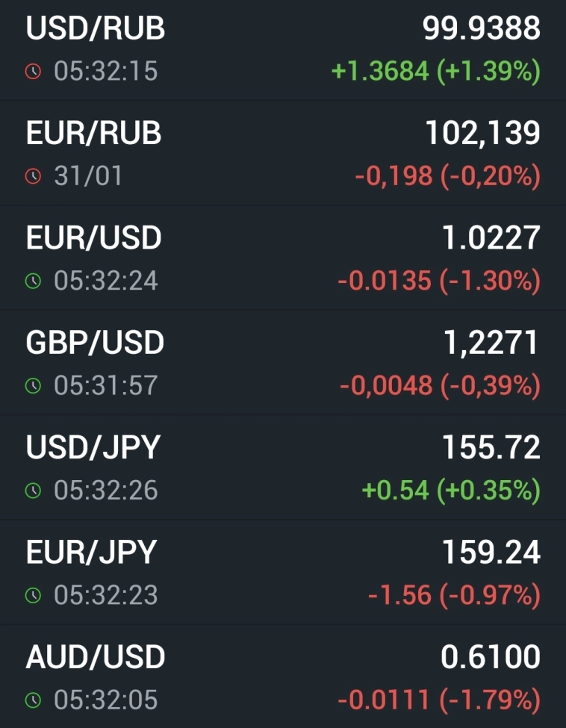Screen dimensions: 566x728
Task: Tap the USD/JPY change +0.54 (+0.35%)
Action: 450,491
